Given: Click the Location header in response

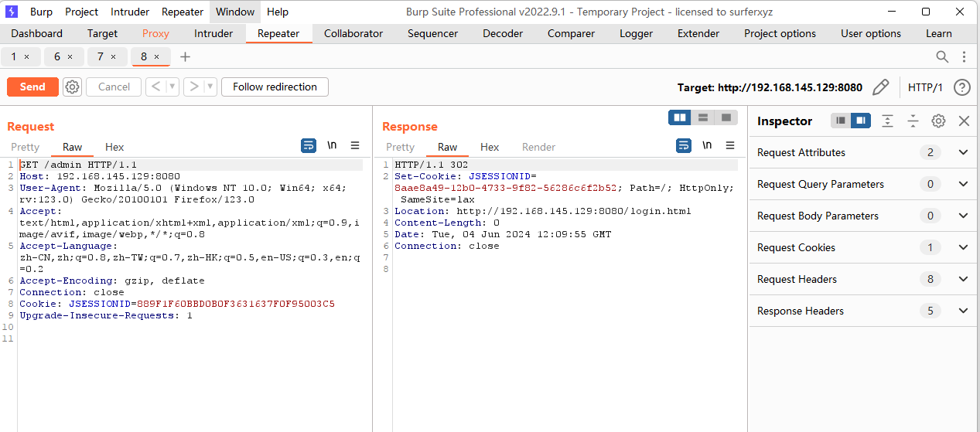Looking at the screenshot, I should pos(543,211).
